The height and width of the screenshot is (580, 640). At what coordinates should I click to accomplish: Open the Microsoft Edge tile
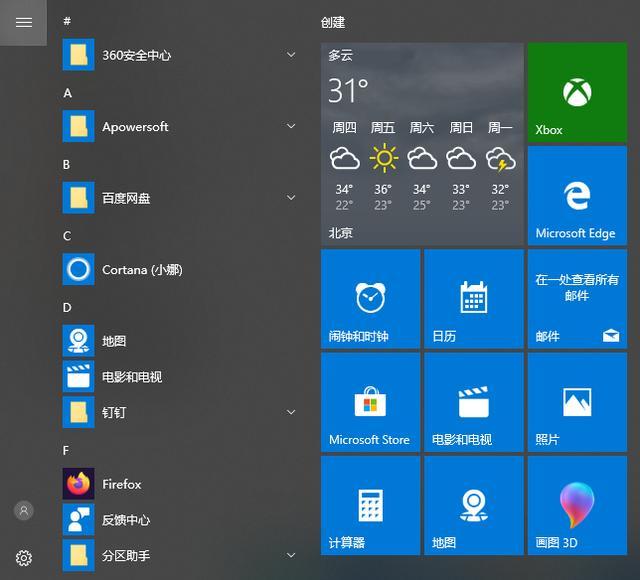pyautogui.click(x=577, y=196)
